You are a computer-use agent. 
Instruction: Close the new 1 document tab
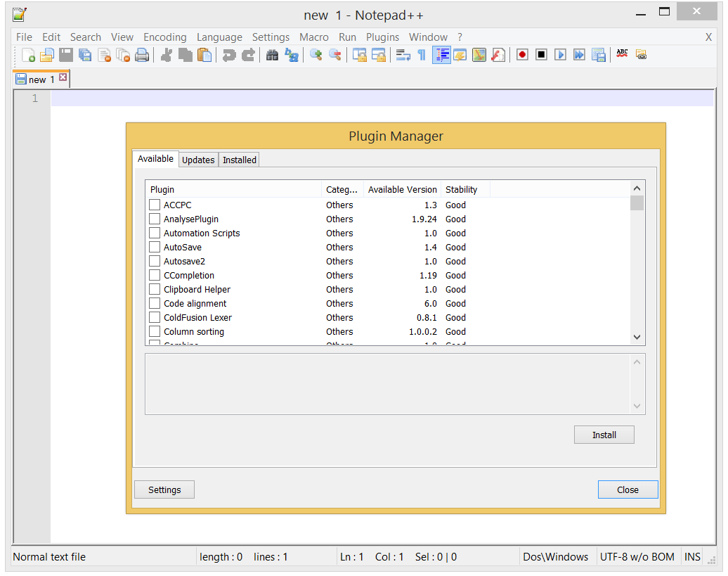pyautogui.click(x=63, y=77)
